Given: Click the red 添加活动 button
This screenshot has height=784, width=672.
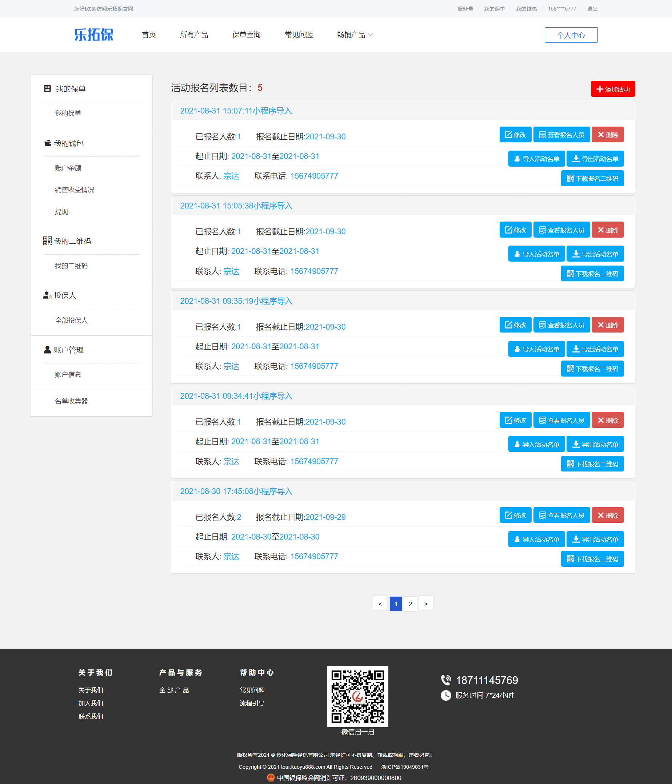Looking at the screenshot, I should click(x=613, y=89).
